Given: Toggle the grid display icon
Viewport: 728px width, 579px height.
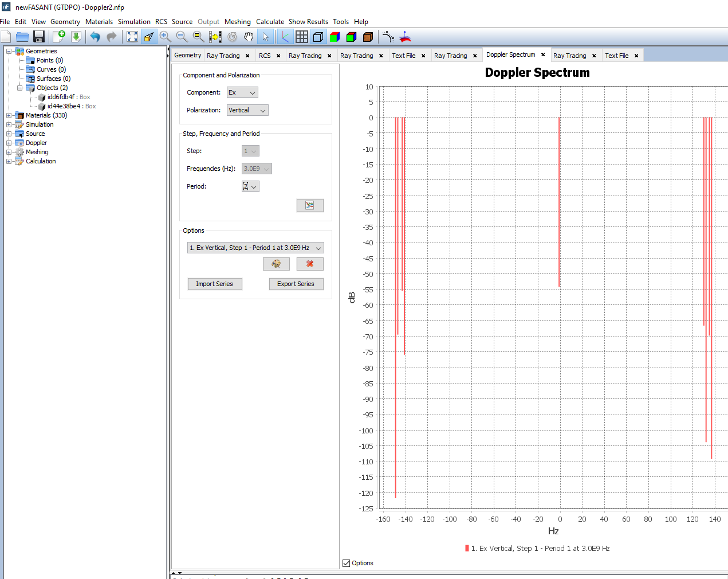Looking at the screenshot, I should click(302, 37).
